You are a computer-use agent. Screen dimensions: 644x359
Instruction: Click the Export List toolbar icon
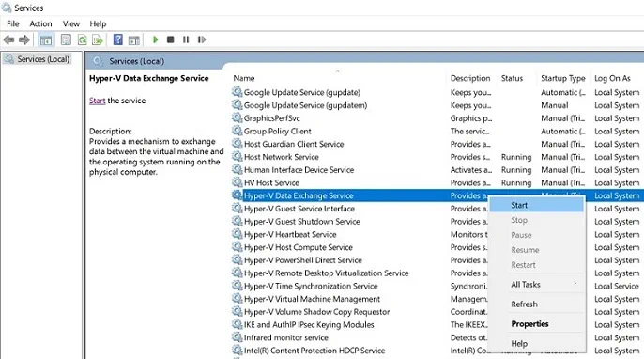tap(98, 39)
